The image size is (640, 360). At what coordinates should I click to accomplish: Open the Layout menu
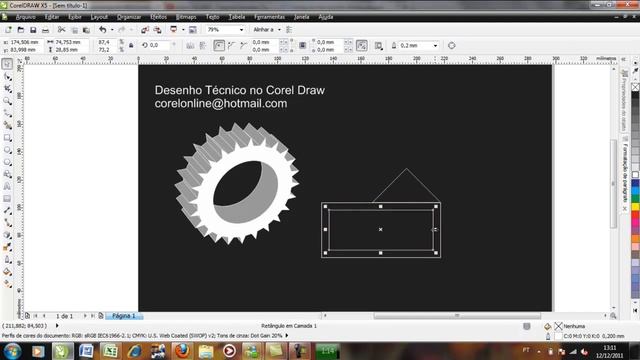pos(99,17)
